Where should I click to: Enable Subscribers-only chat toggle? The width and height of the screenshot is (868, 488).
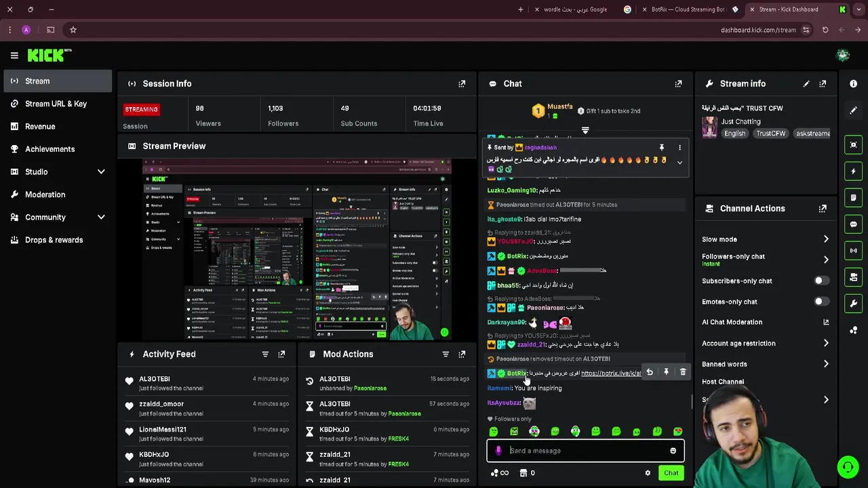[x=821, y=281]
